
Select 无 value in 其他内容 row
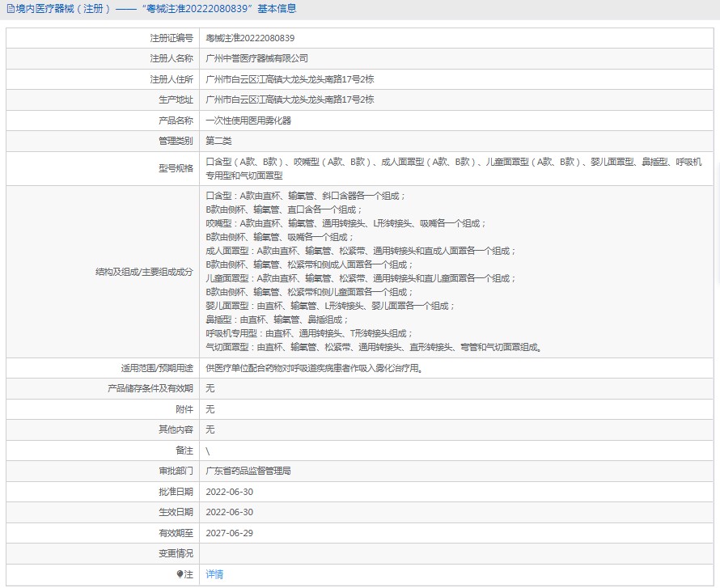210,429
